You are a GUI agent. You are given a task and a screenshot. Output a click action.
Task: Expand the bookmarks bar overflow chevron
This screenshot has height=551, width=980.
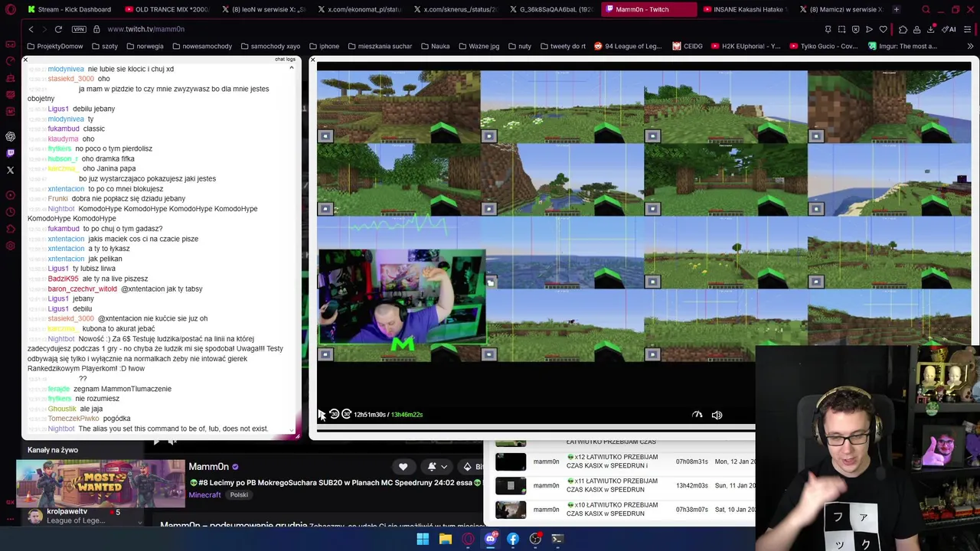(970, 46)
